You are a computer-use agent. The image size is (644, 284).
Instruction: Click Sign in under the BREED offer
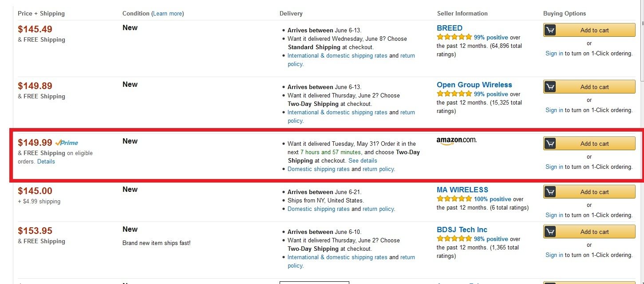(x=554, y=54)
